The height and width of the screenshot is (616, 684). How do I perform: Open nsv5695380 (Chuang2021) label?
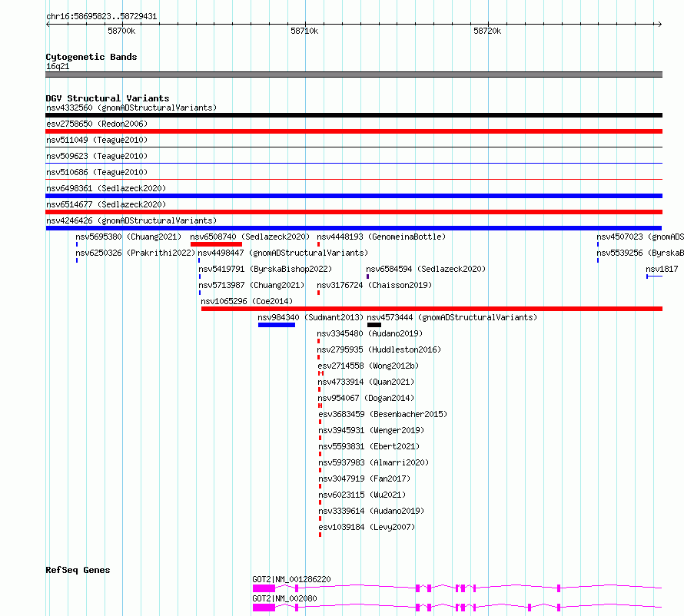coord(128,237)
